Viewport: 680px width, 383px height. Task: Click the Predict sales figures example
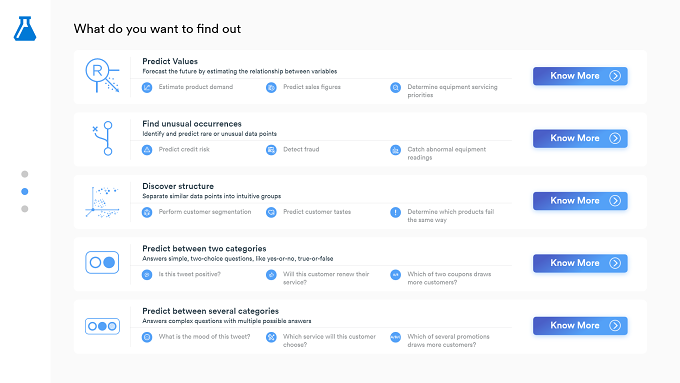pyautogui.click(x=312, y=87)
